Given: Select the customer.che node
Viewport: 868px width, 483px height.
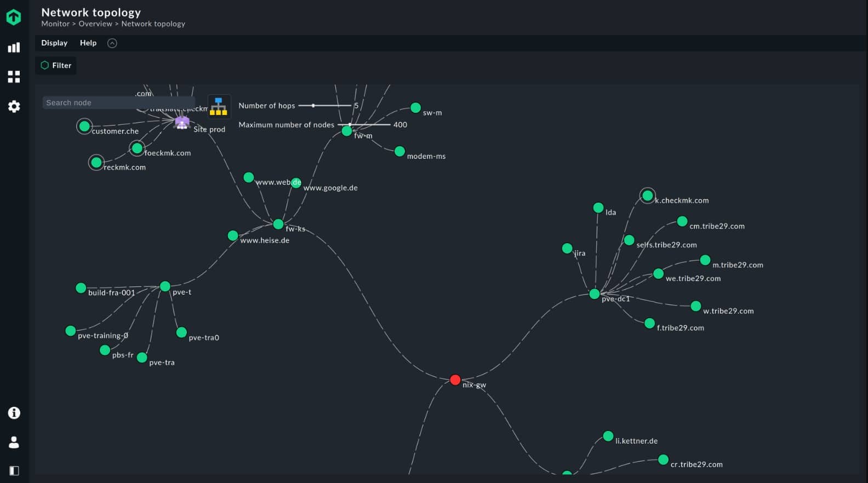Looking at the screenshot, I should [x=84, y=127].
